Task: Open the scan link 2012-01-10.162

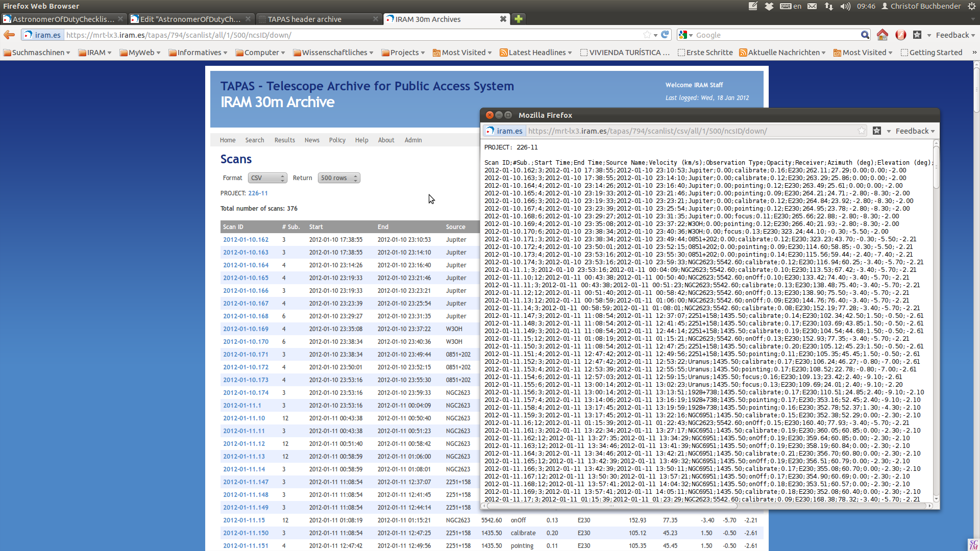Action: pyautogui.click(x=246, y=240)
